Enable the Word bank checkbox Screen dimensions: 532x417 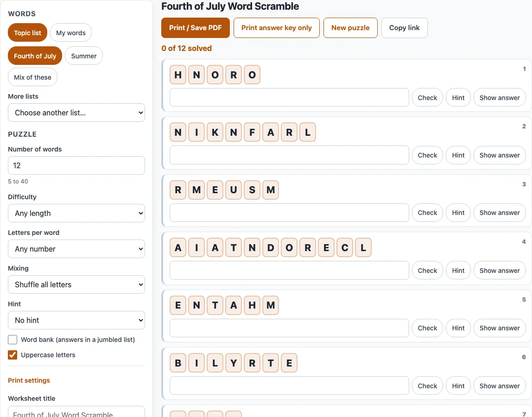pos(13,340)
